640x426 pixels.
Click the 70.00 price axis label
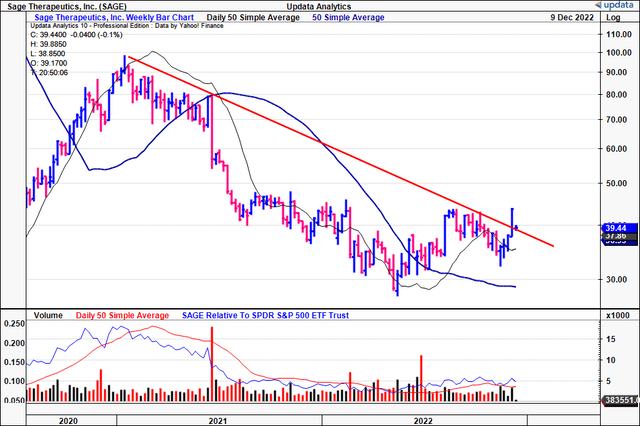point(616,120)
